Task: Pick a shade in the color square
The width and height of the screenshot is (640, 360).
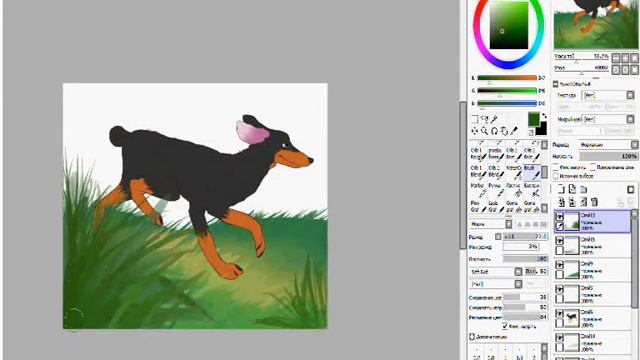Action: coord(509,25)
